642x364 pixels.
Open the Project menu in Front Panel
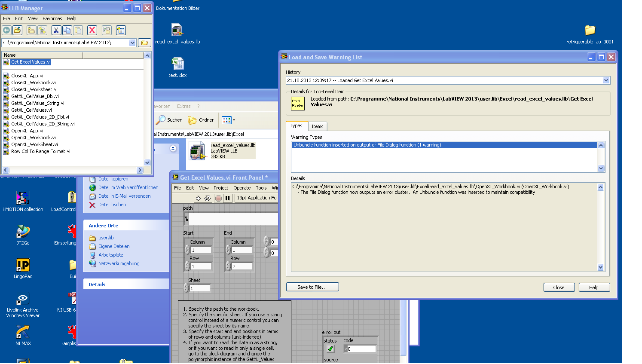coord(221,188)
